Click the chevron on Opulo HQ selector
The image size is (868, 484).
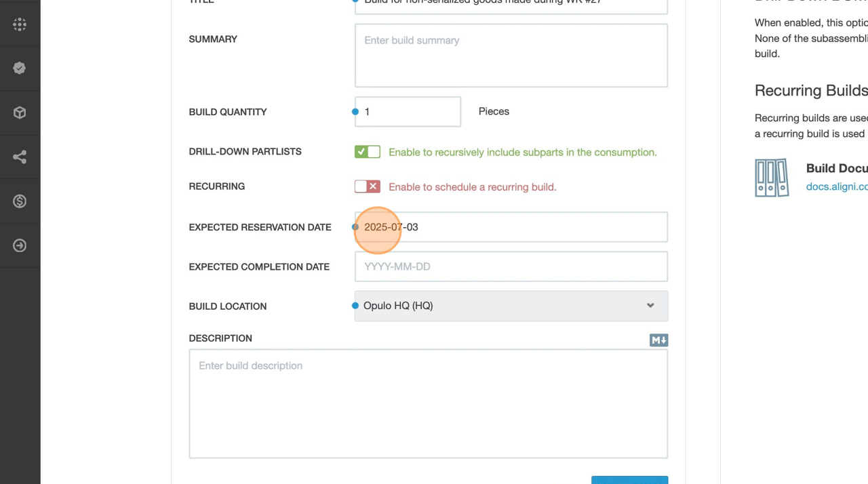650,306
